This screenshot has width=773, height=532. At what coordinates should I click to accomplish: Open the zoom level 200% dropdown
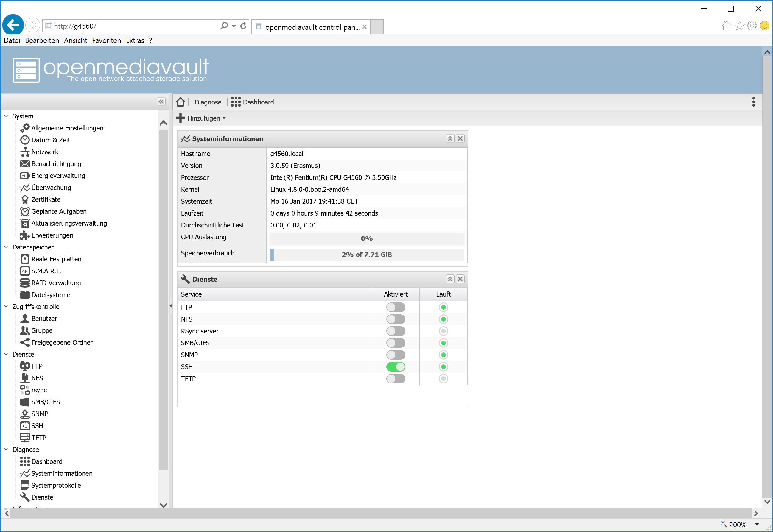757,524
